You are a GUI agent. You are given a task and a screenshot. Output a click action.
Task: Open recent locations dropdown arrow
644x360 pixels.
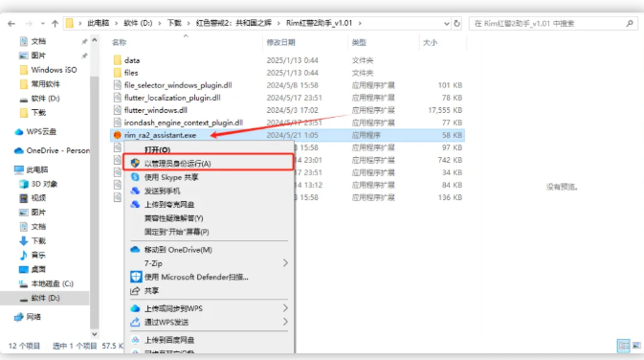(43, 23)
